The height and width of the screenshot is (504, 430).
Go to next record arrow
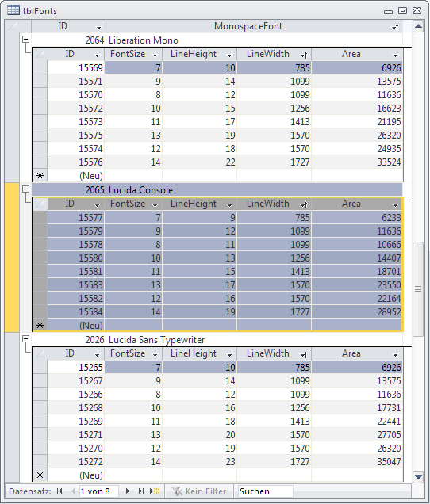128,491
